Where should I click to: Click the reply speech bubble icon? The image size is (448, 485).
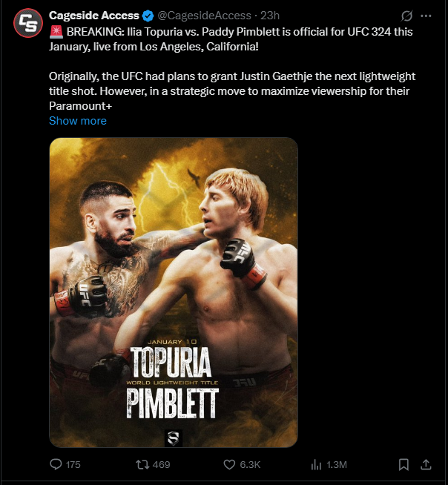point(56,464)
